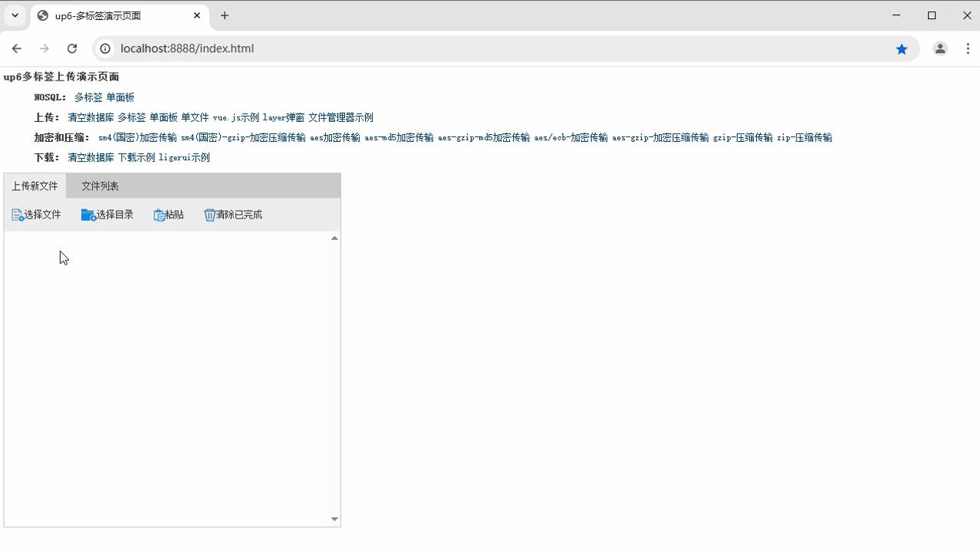
Task: Click the site info icon in address bar
Action: pos(104,48)
